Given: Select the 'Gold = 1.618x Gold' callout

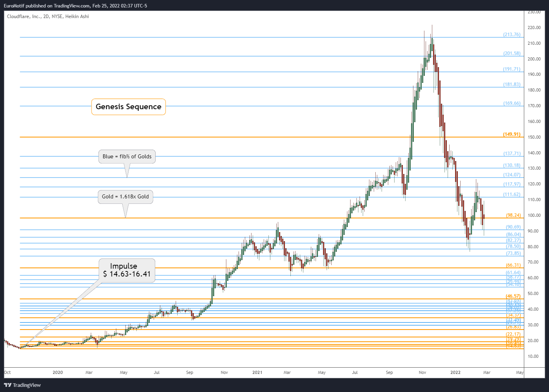Looking at the screenshot, I should [125, 197].
